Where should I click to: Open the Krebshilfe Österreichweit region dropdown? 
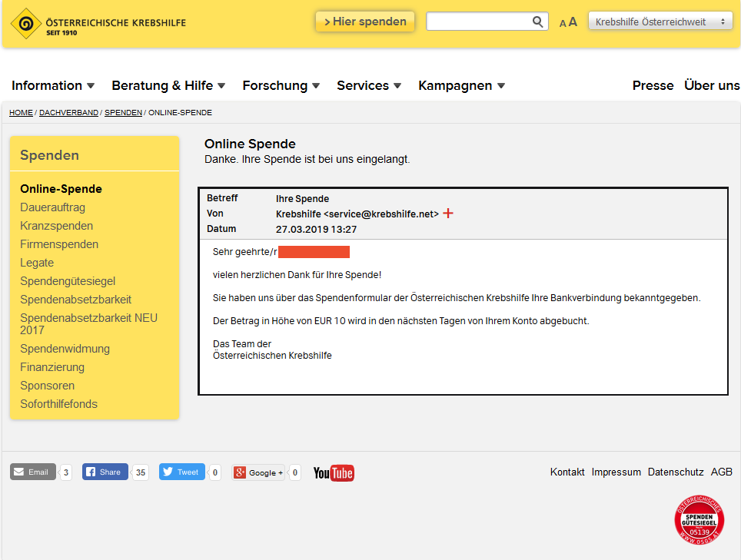[660, 22]
